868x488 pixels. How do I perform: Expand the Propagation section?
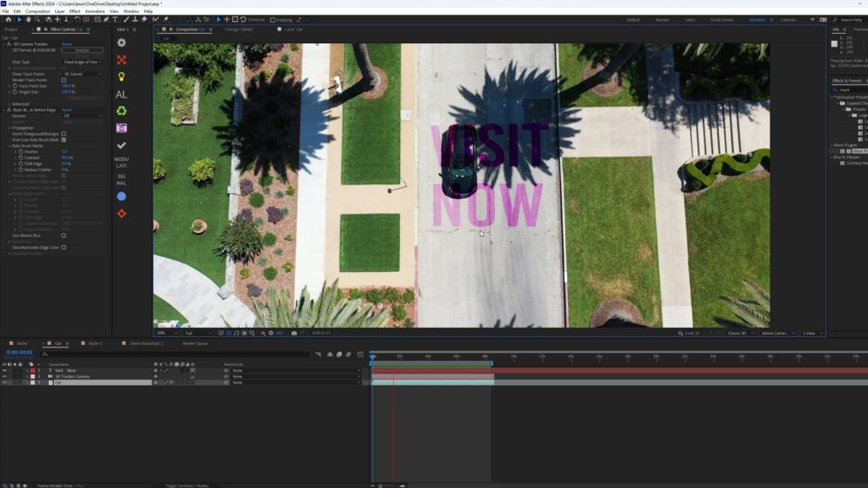coord(9,128)
